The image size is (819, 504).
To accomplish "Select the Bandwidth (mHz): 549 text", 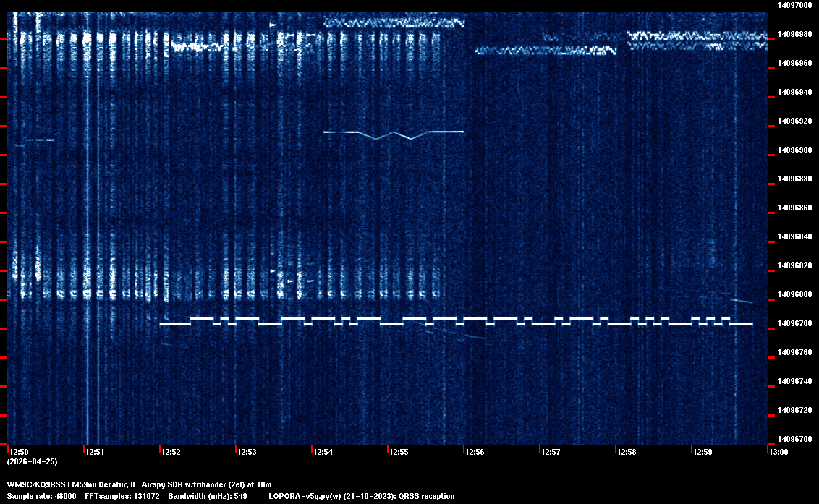I will (208, 496).
